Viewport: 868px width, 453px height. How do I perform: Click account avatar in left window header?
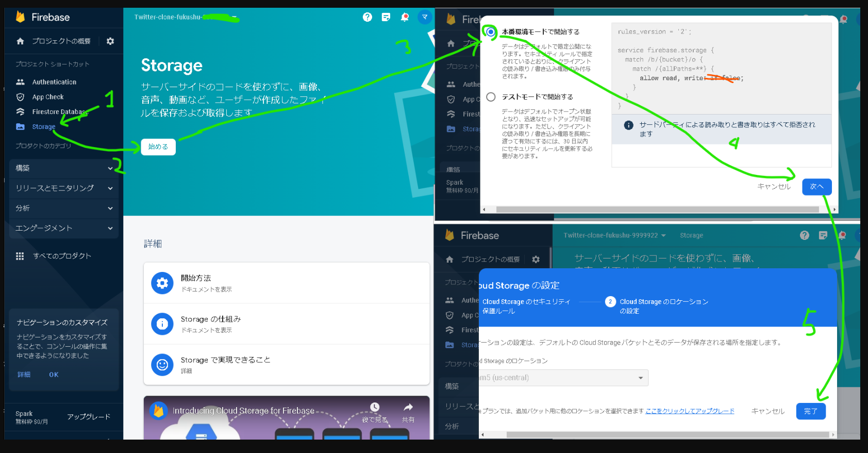425,17
